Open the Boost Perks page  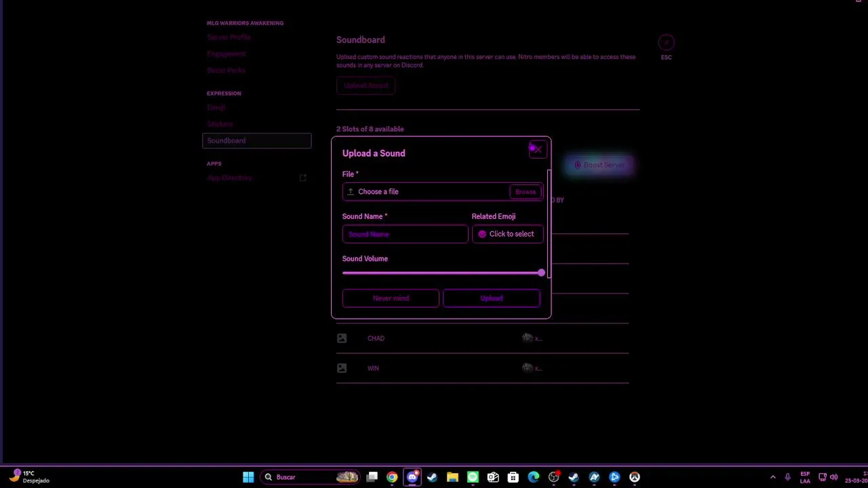(x=226, y=70)
